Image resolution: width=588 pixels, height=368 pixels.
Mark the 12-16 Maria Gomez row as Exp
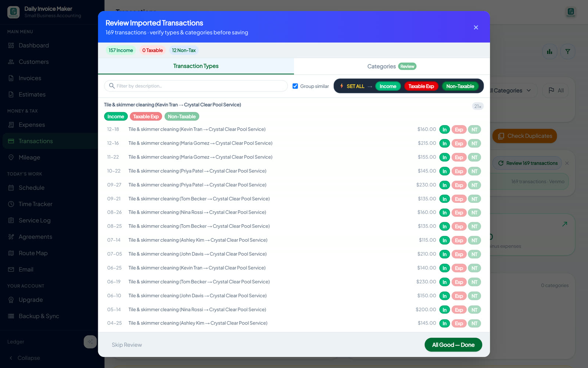[x=459, y=144]
